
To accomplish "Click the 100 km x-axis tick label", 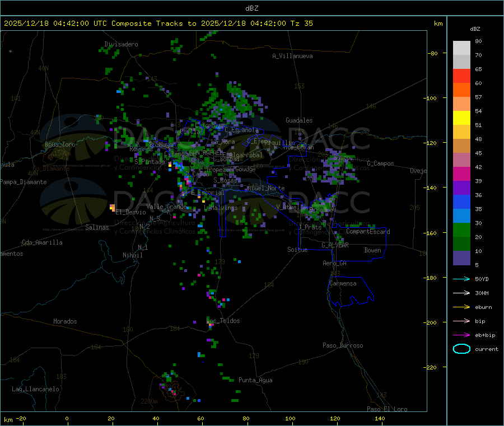I will [290, 418].
